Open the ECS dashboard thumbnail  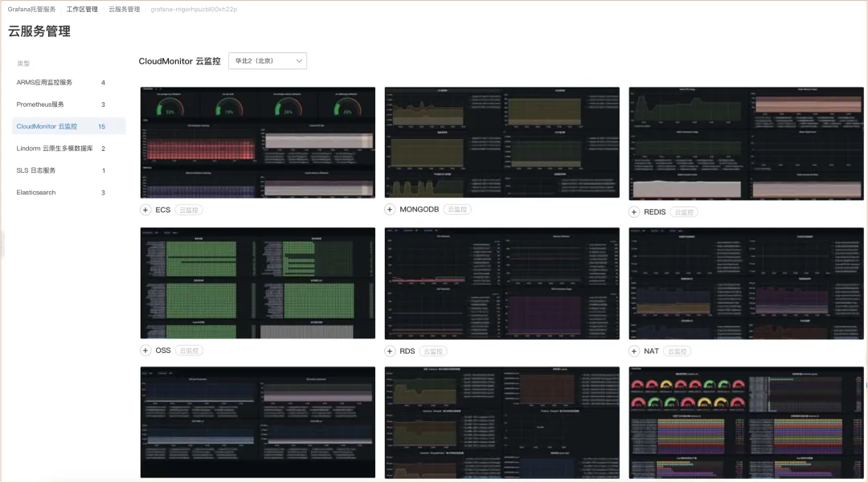(x=258, y=143)
